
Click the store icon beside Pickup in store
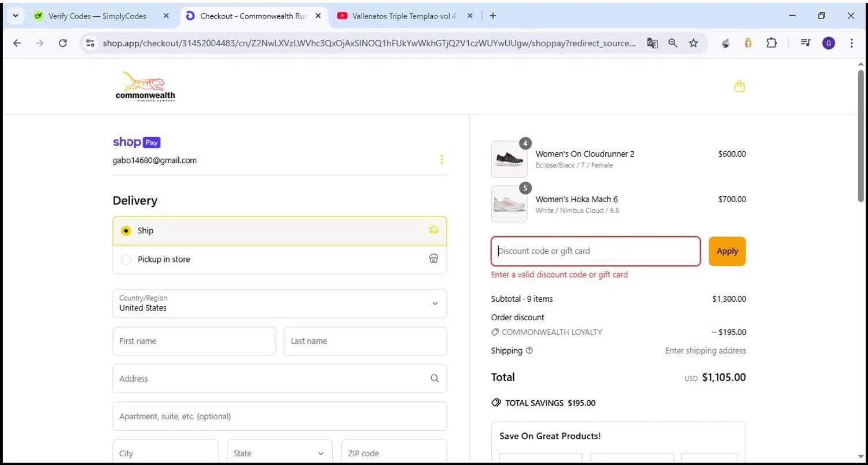tap(433, 259)
